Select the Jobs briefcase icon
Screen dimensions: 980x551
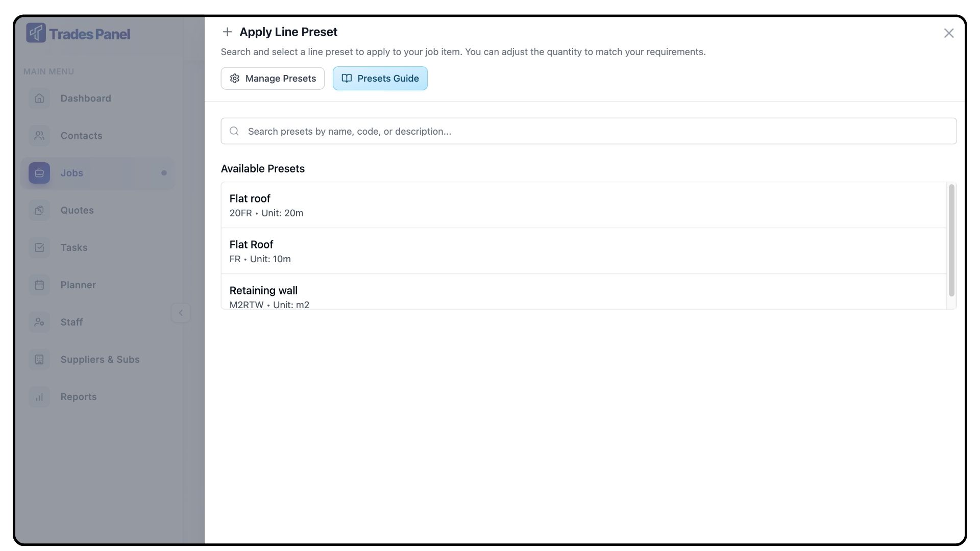coord(39,173)
